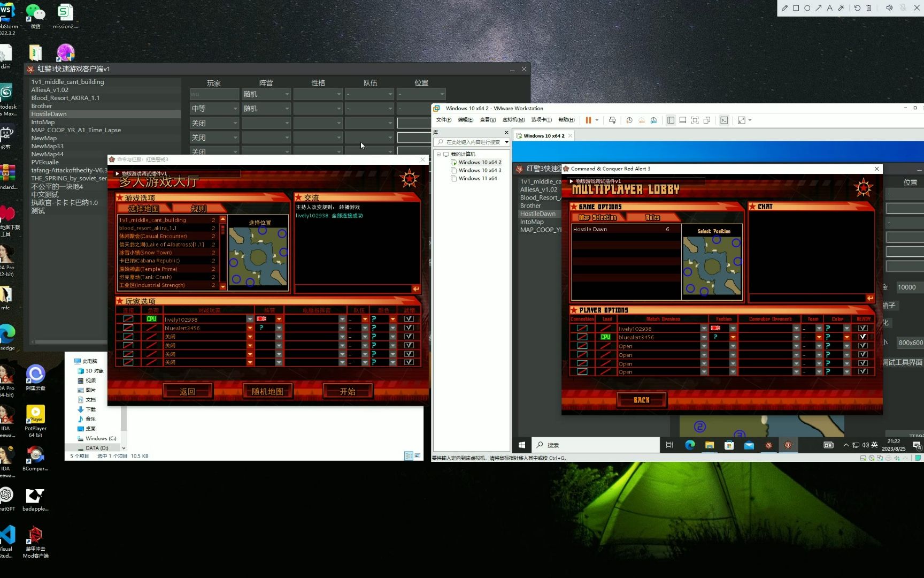Collapse the 我的计算机 tree node
The image size is (924, 578).
click(438, 154)
